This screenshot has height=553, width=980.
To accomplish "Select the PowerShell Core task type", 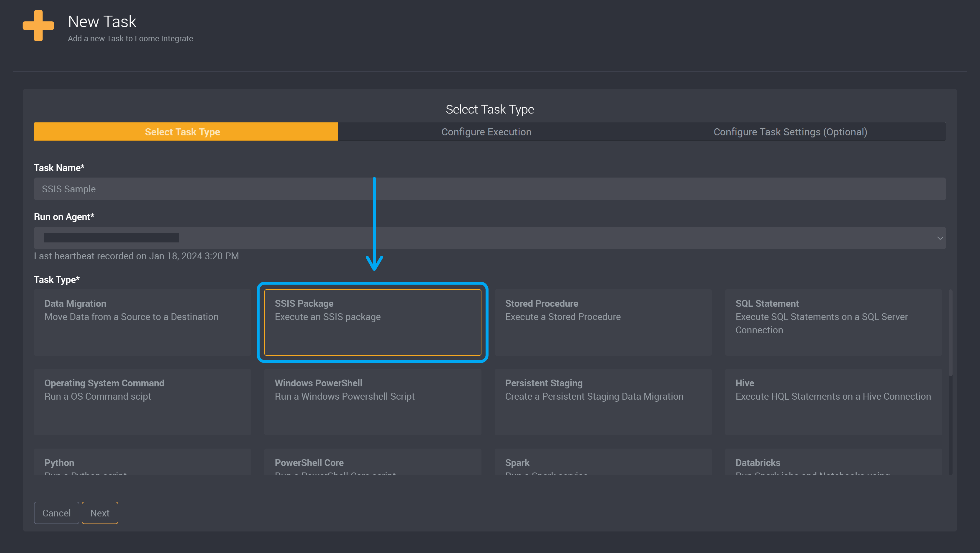I will 373,462.
